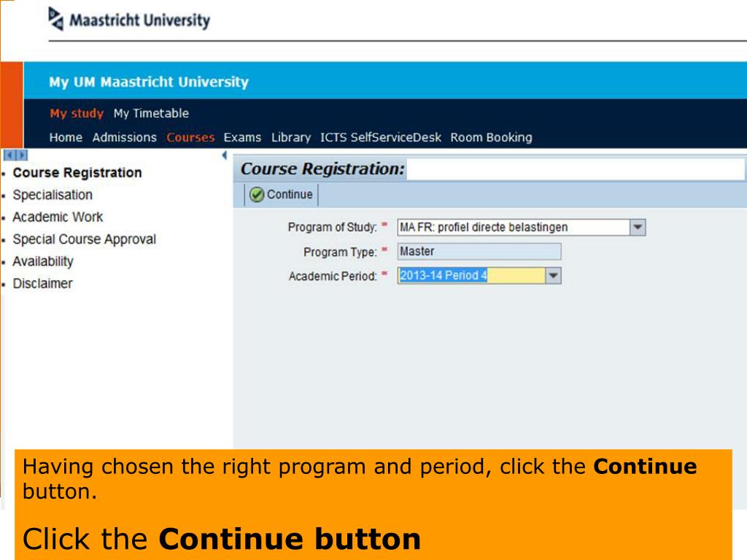Open Specialisation in the sidebar

53,195
